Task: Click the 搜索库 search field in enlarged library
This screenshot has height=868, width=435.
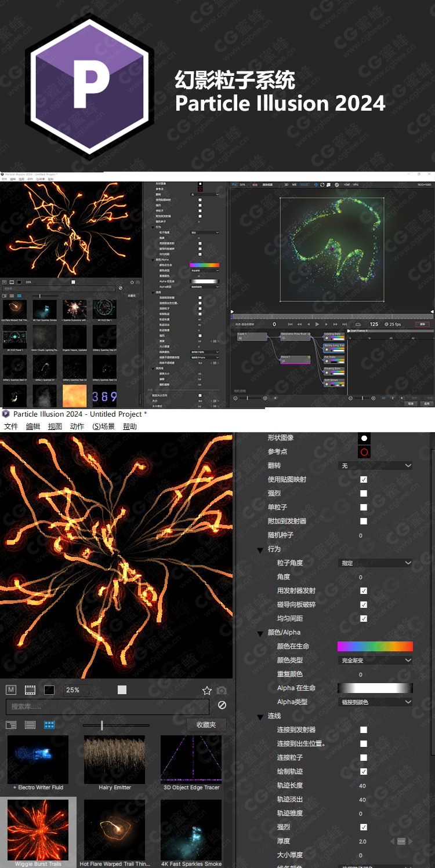Action: click(x=107, y=707)
